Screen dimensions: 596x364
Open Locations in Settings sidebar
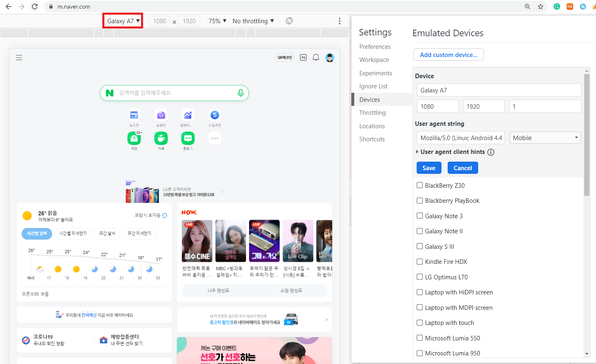click(x=372, y=126)
